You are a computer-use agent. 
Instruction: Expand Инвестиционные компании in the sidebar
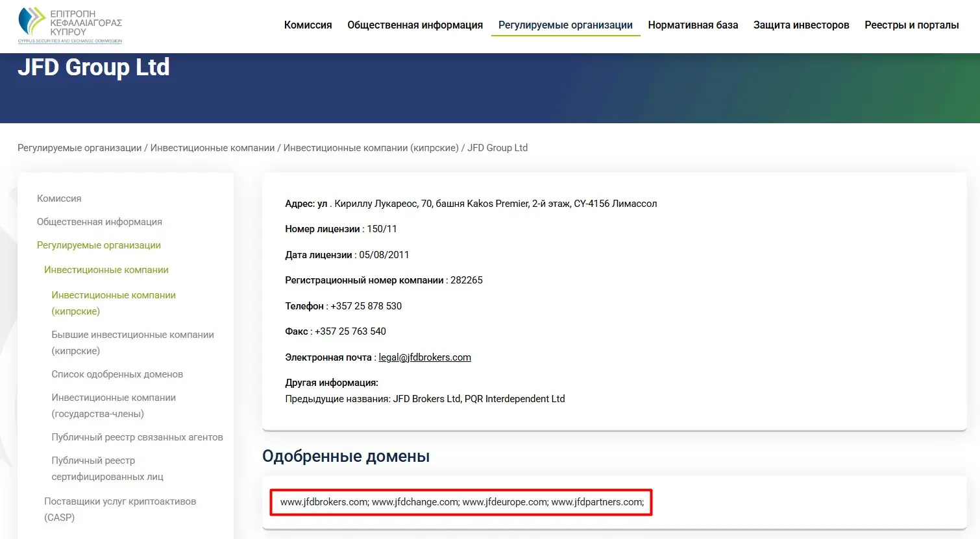(x=106, y=269)
